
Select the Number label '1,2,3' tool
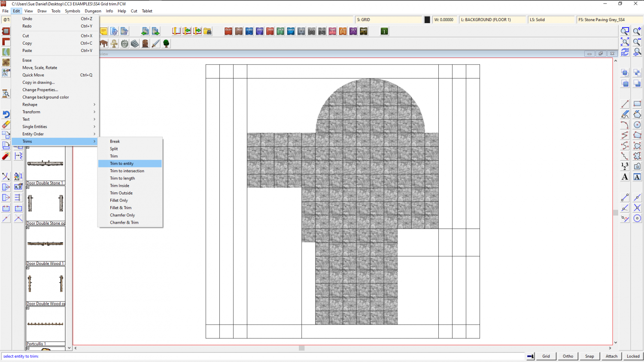pos(625,166)
